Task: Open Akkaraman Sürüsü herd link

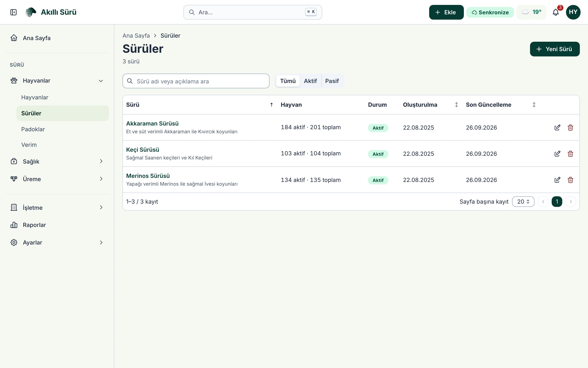Action: pyautogui.click(x=152, y=123)
